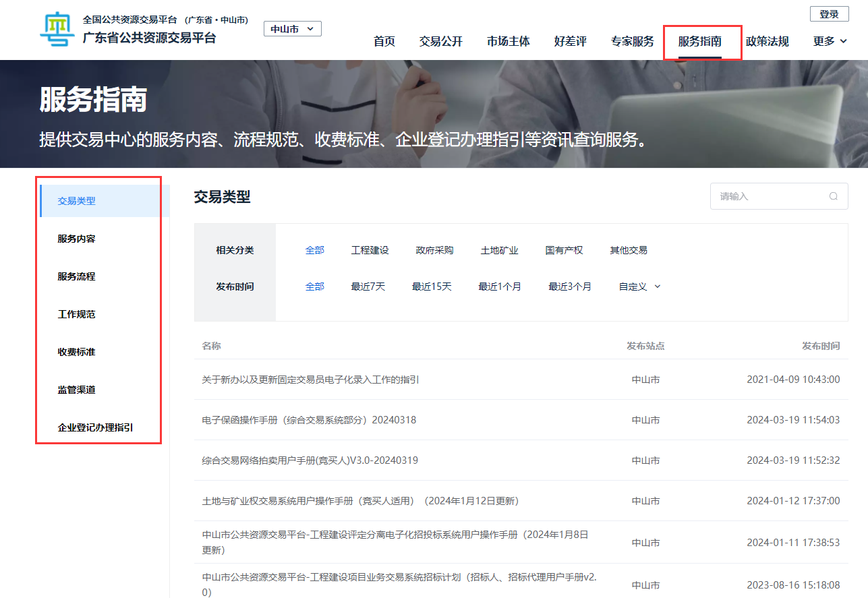Select the 最近7天 time filter
868x598 pixels.
(x=368, y=287)
